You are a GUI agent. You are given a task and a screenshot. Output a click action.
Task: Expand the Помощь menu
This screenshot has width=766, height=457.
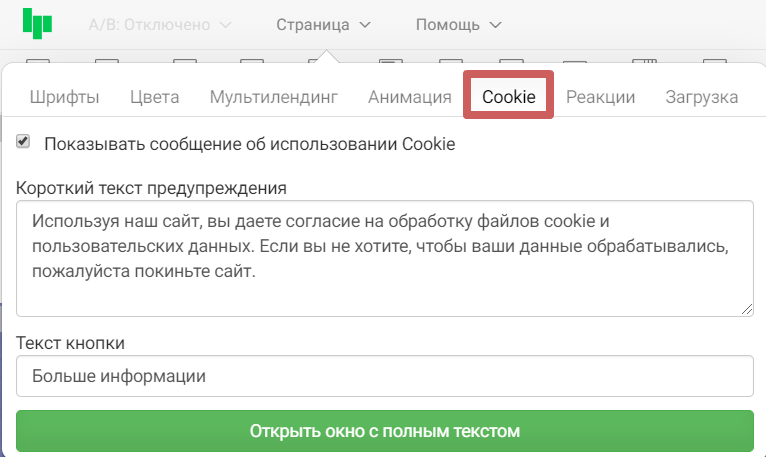click(x=458, y=24)
